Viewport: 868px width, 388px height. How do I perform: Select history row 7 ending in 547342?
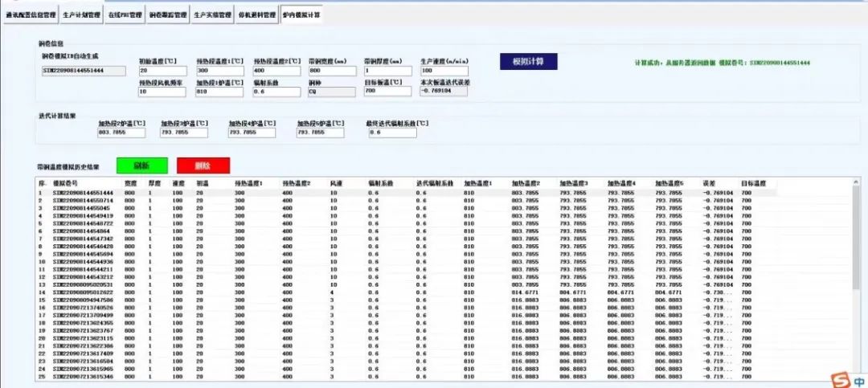[407, 239]
